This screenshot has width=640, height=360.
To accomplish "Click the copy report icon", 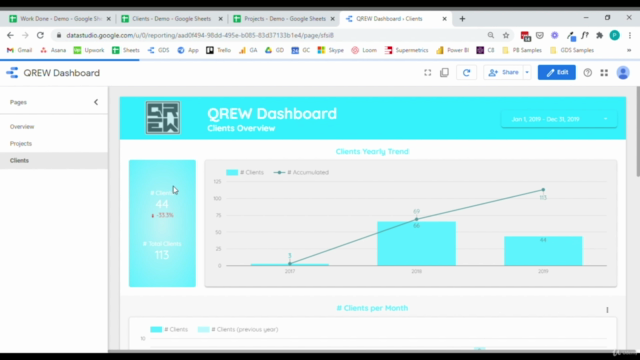I will coord(444,73).
